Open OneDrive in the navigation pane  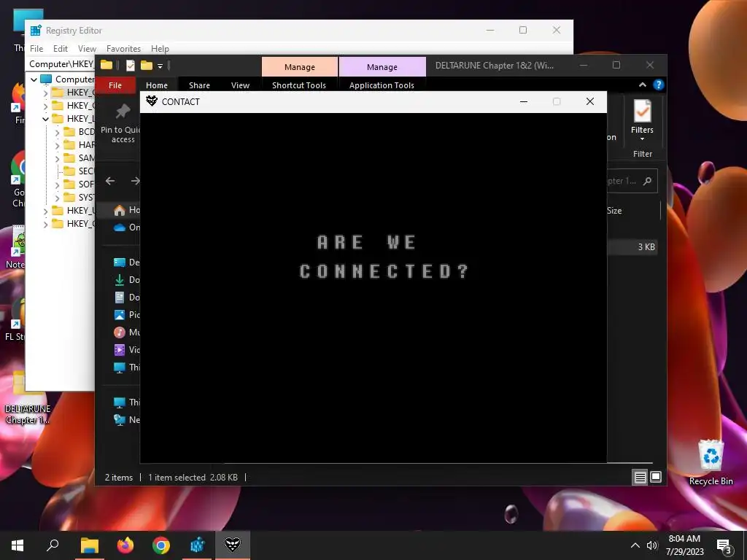pos(127,227)
